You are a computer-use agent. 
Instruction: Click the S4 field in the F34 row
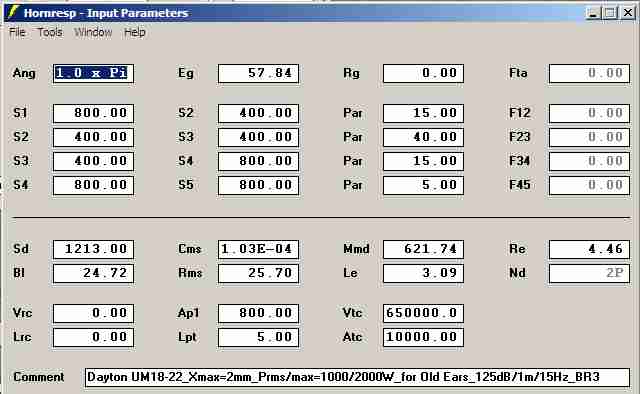[x=258, y=161]
